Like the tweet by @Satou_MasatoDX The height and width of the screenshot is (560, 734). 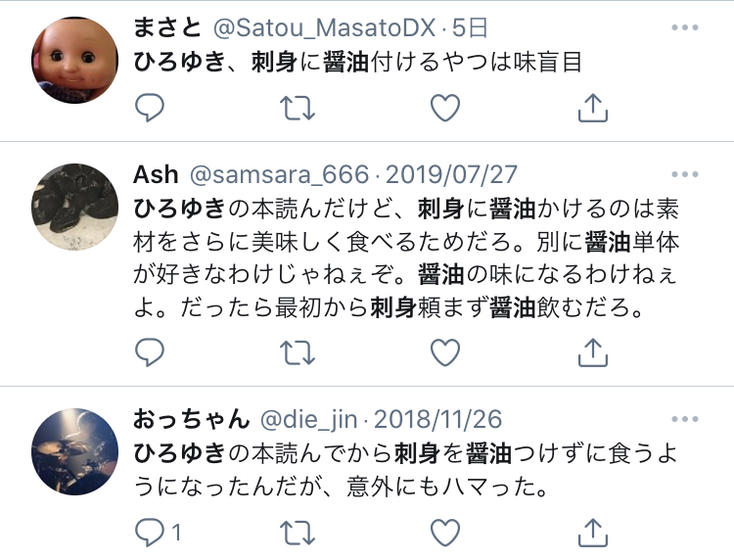click(445, 108)
